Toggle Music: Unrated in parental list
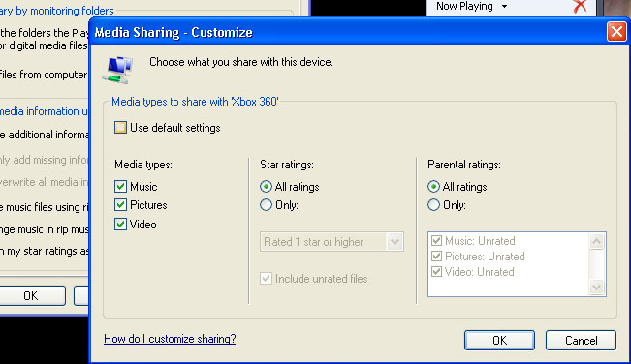 (436, 241)
